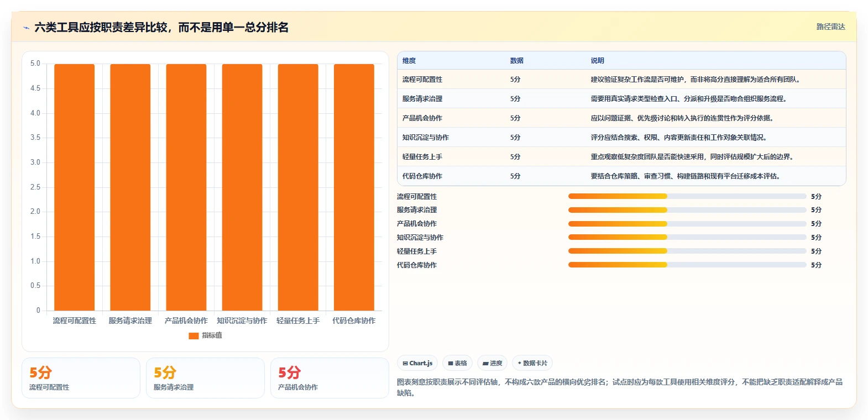This screenshot has width=868, height=420.
Task: Click the 数据 column header
Action: (517, 61)
